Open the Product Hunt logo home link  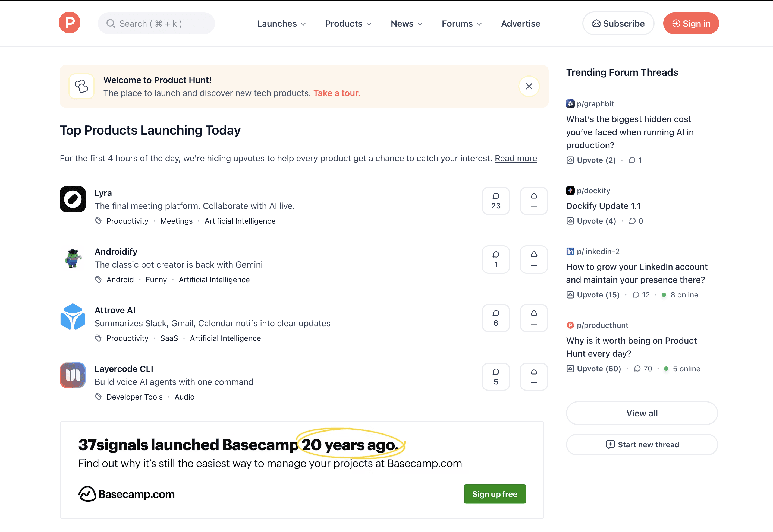(69, 23)
